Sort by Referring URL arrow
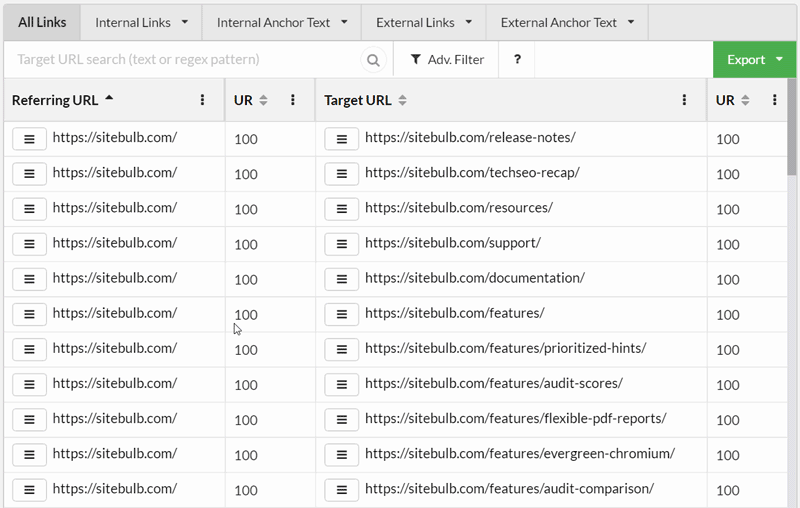800x508 pixels. 109,98
